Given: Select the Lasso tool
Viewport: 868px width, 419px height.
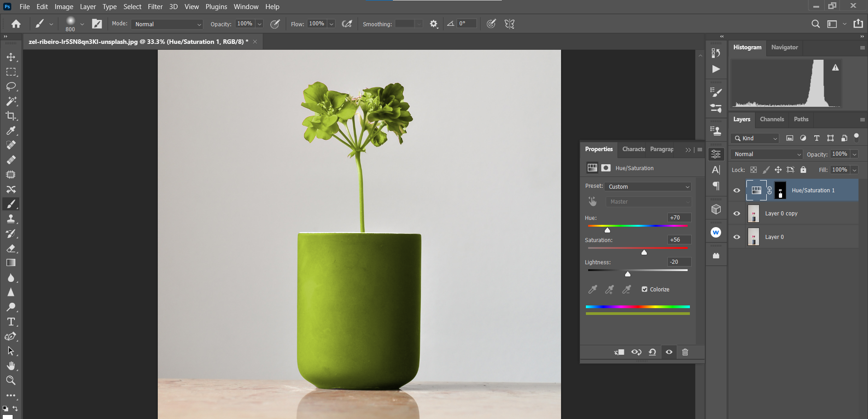Looking at the screenshot, I should 11,86.
